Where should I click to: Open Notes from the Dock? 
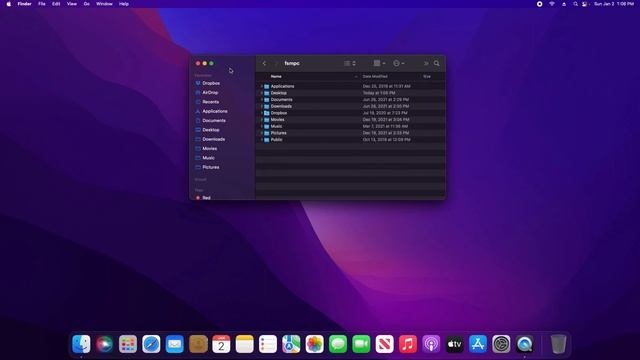(x=244, y=344)
